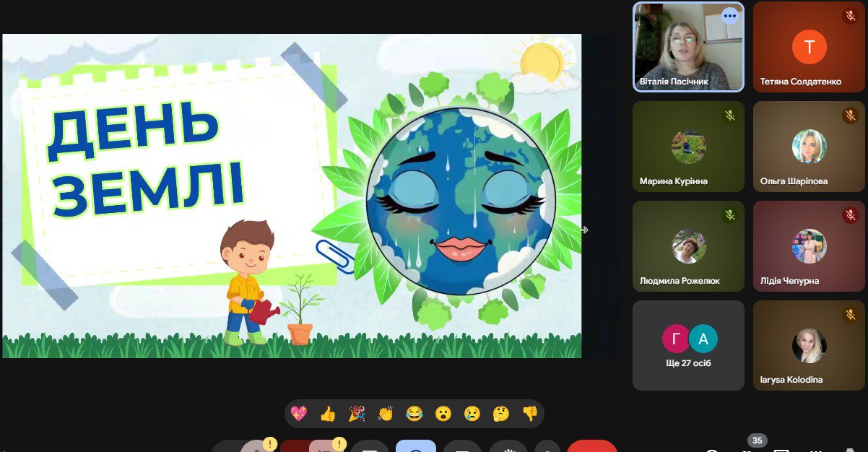Open participant list via the 35 badge
This screenshot has height=452, width=868.
click(x=757, y=440)
